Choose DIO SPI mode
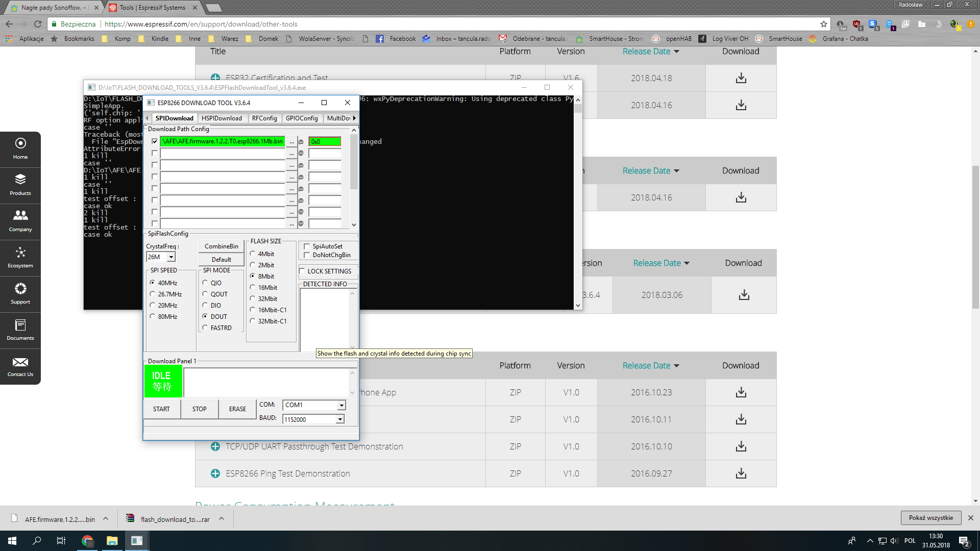The height and width of the screenshot is (551, 980). [x=205, y=305]
